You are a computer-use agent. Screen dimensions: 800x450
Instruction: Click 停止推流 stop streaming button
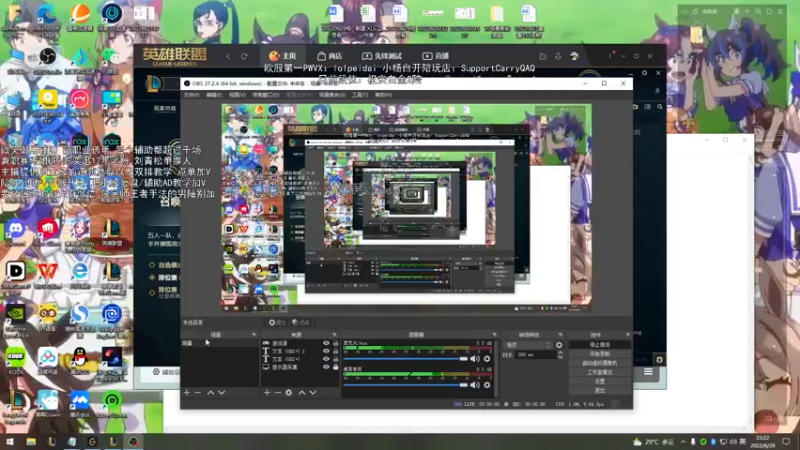click(x=599, y=345)
